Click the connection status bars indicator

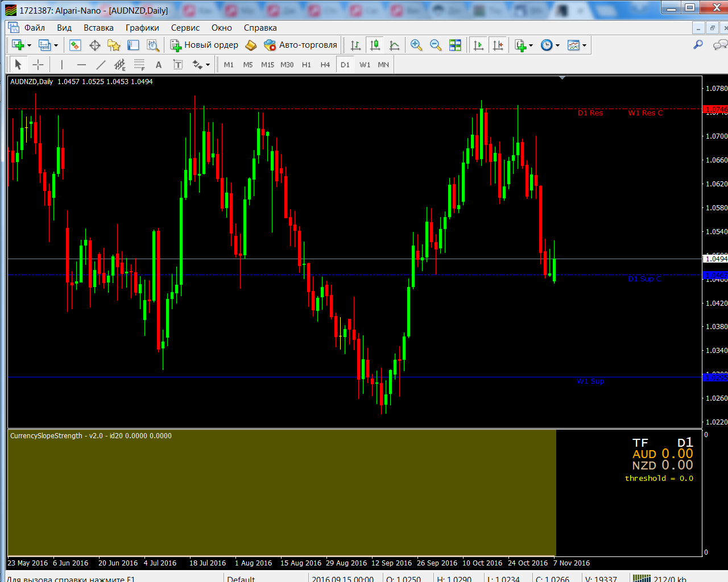point(642,578)
